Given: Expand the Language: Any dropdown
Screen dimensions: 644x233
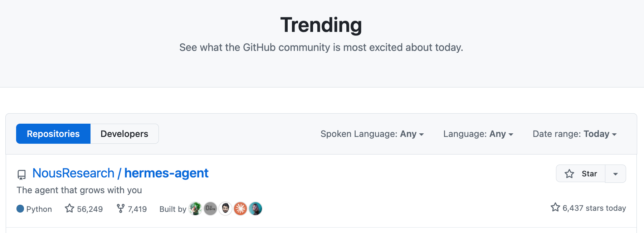Looking at the screenshot, I should [478, 134].
